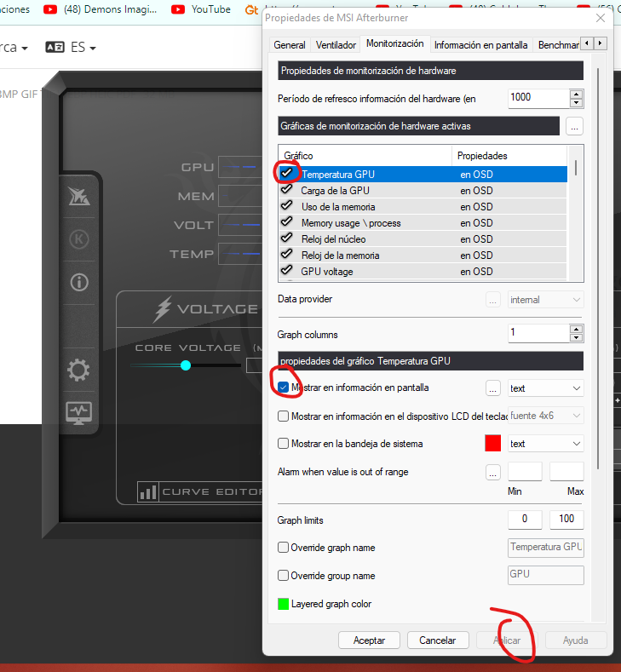Viewport: 621px width, 672px height.
Task: Toggle Mostrar en información en pantalla checkbox
Action: pos(283,388)
